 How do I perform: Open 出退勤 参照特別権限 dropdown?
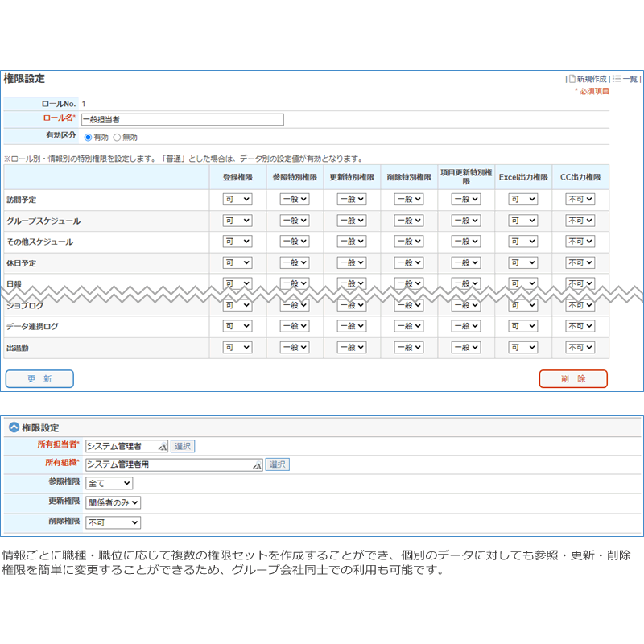click(295, 348)
